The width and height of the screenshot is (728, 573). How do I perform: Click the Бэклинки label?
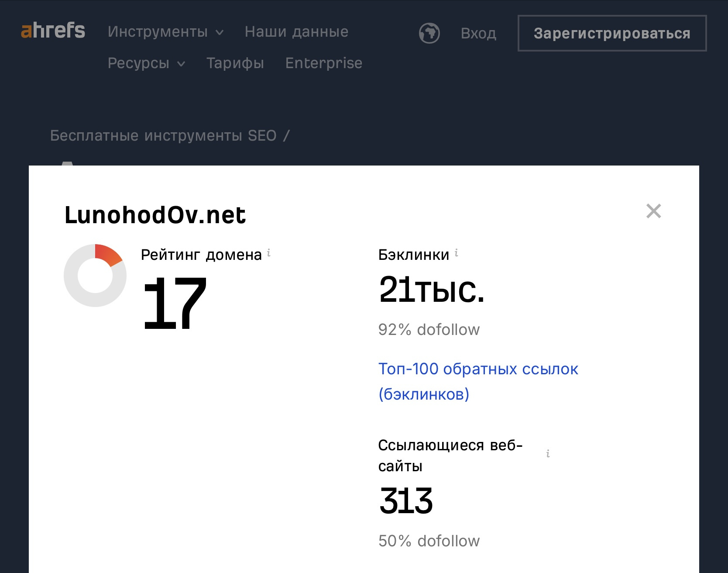pyautogui.click(x=413, y=255)
